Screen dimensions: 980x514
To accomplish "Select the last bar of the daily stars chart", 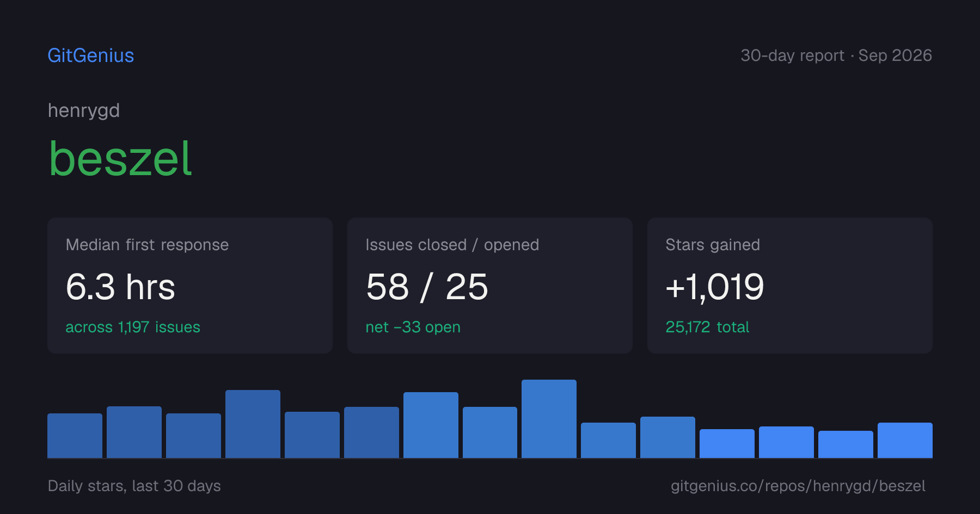I will [905, 440].
